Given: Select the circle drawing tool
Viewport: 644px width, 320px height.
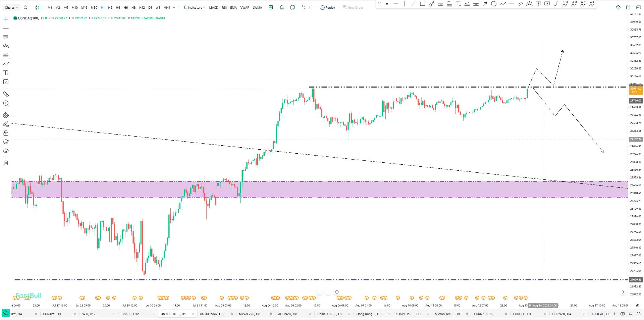Looking at the screenshot, I should 494,4.
